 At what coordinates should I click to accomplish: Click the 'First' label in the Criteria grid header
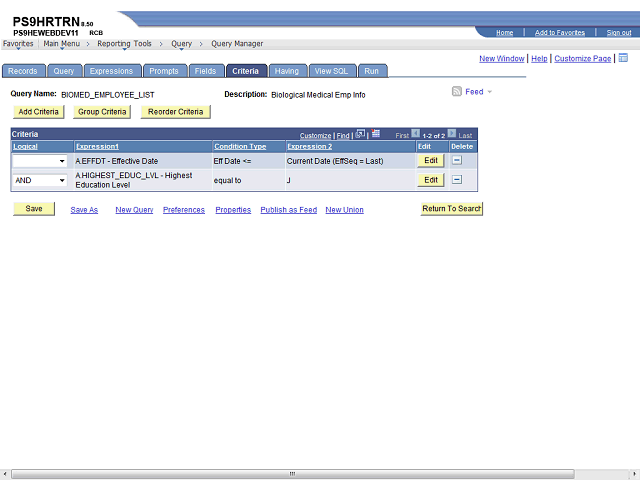tap(402, 136)
